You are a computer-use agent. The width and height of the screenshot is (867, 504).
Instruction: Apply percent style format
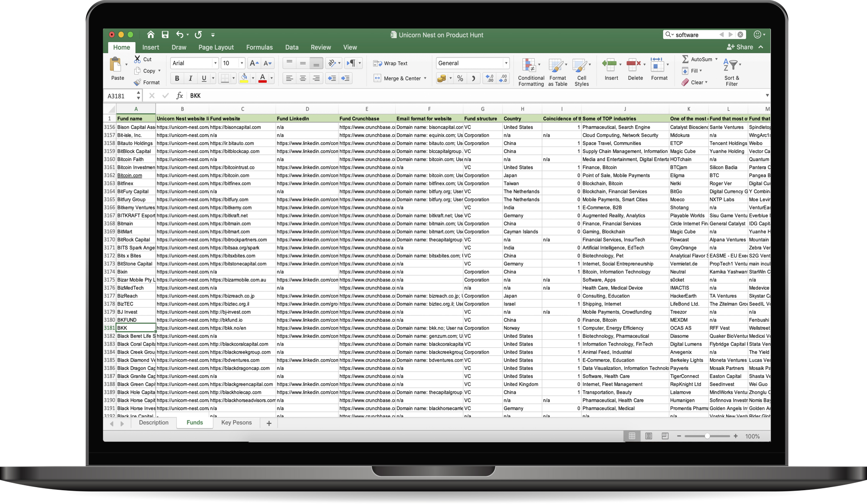460,79
